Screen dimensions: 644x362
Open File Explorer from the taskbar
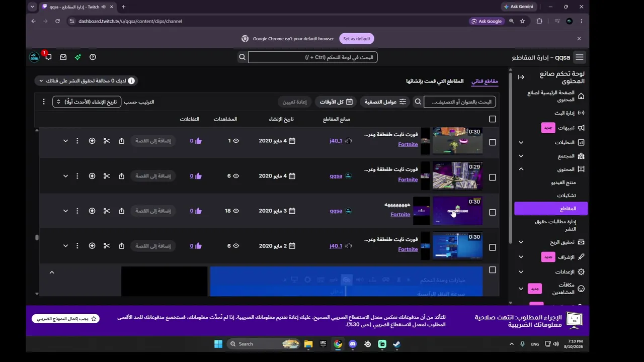click(308, 344)
